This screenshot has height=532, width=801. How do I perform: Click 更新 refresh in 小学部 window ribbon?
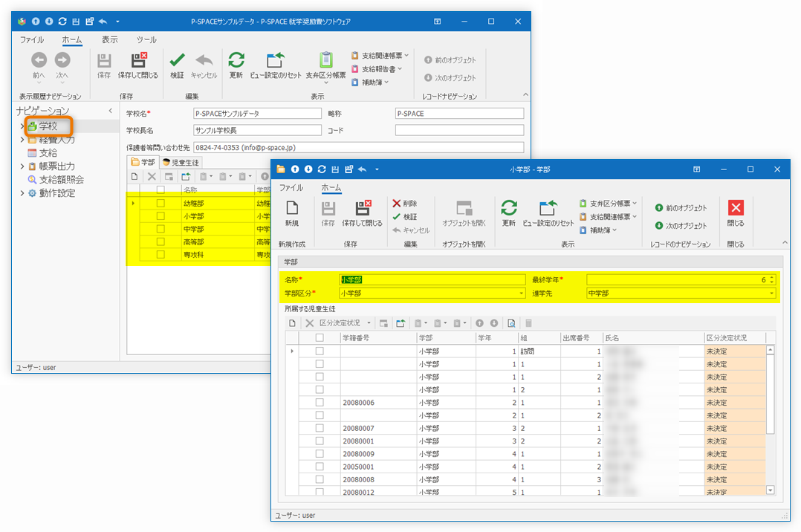pos(509,214)
